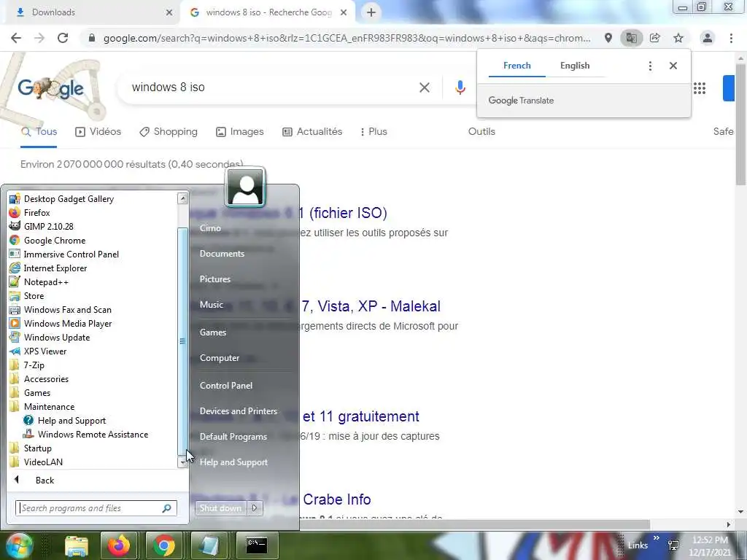Click the Chrome address bar URL

[x=347, y=38]
